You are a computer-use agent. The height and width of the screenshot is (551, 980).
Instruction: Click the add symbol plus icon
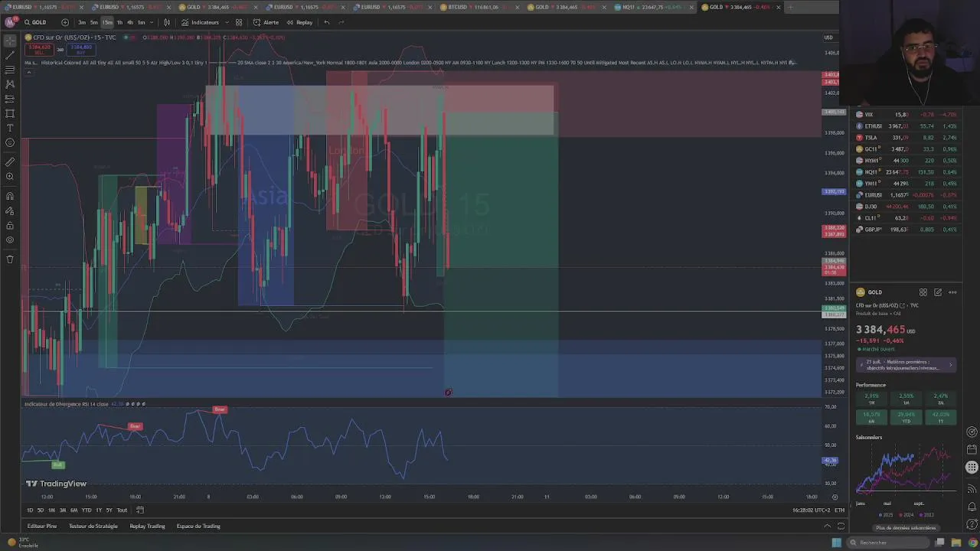(64, 22)
